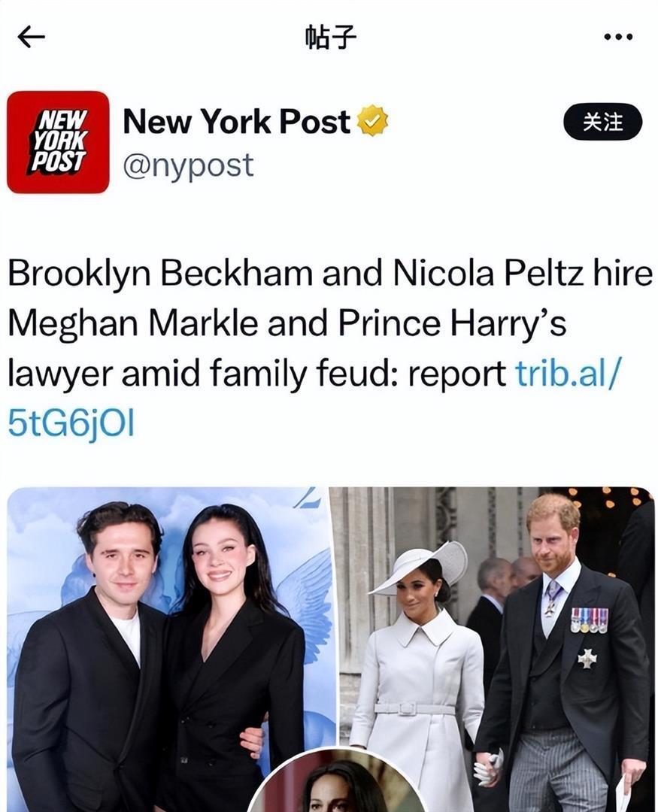Tap the headline line starting "Brooklyn Beckham"
This screenshot has height=812, width=658.
tap(329, 274)
